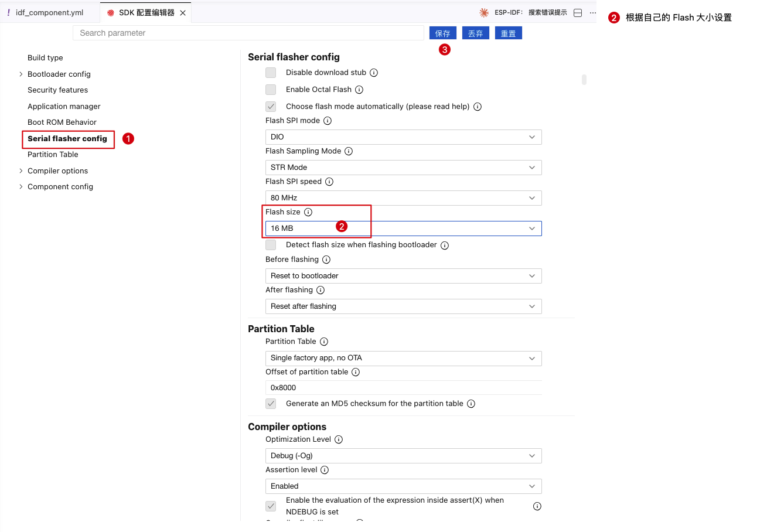
Task: Open Security features section
Action: pos(57,90)
